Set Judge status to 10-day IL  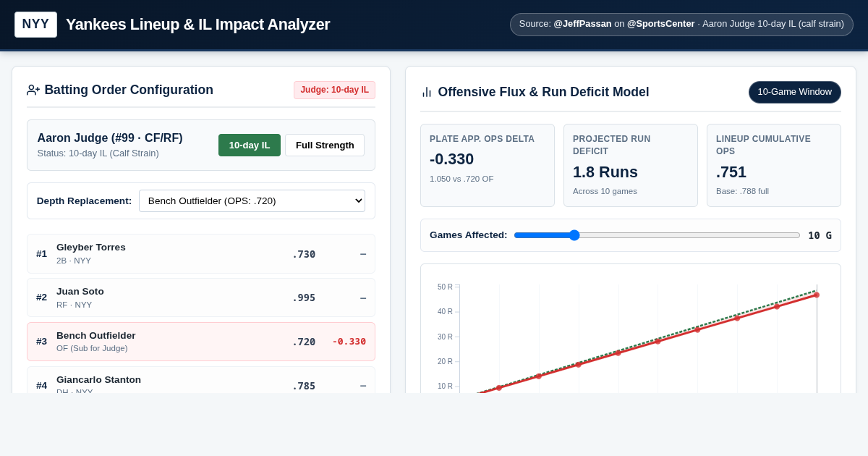point(250,145)
